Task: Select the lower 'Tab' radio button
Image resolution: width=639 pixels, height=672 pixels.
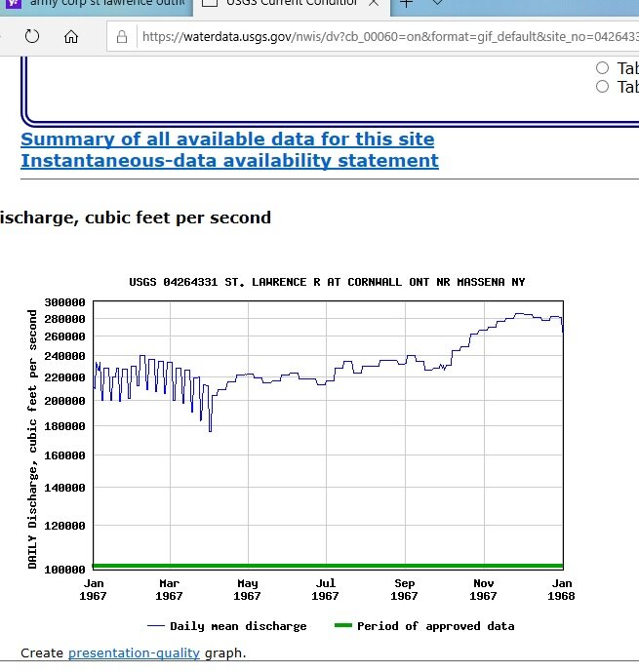Action: click(x=602, y=87)
